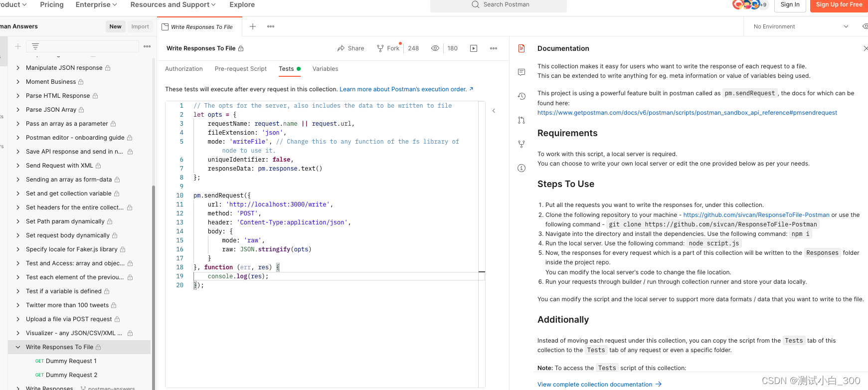Click the 180 watch count

coord(452,48)
